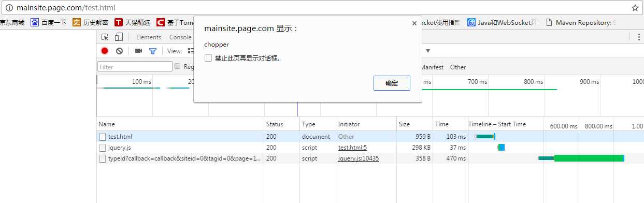The height and width of the screenshot is (203, 644).
Task: Toggle capture screenshots camera icon
Action: (138, 51)
